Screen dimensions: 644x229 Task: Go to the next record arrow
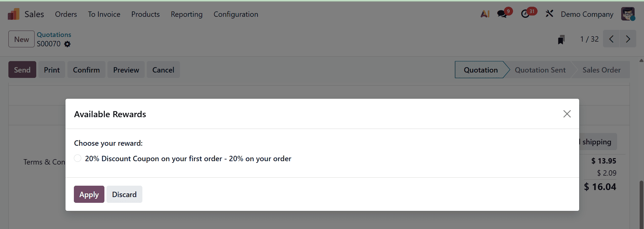click(x=628, y=39)
